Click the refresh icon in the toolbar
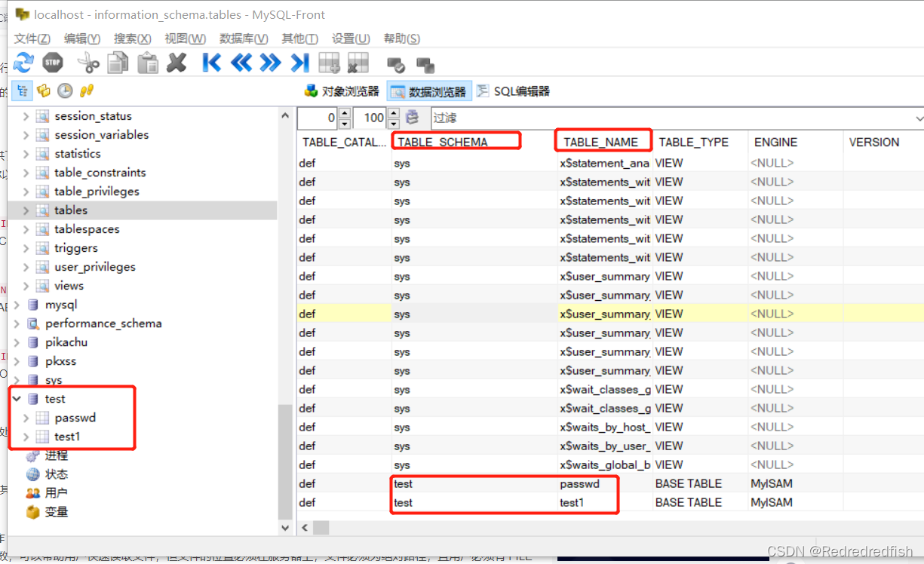 coord(24,63)
